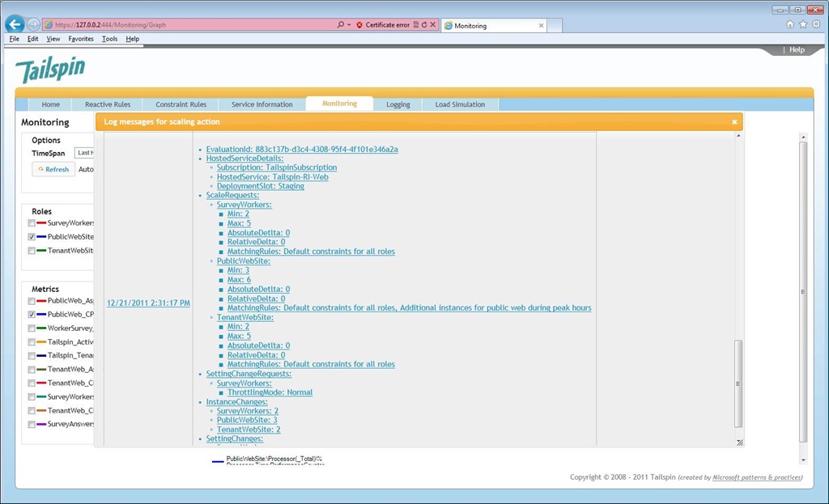This screenshot has width=829, height=504.
Task: Reload the page using the address bar refresh icon
Action: 424,25
